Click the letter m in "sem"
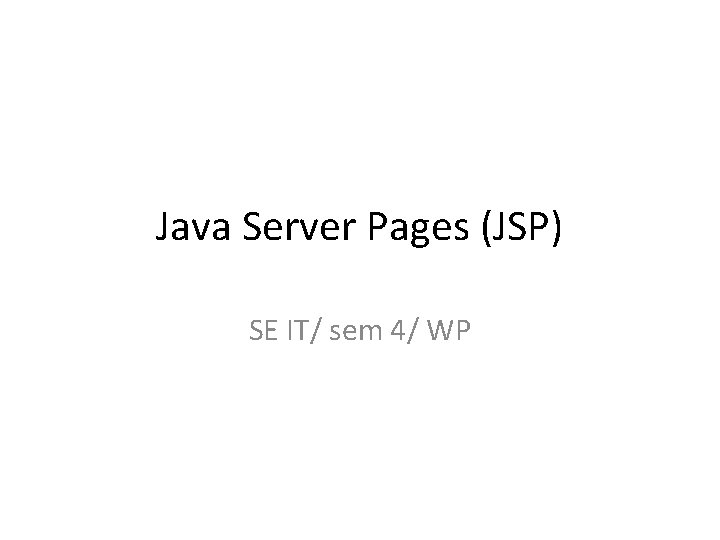The width and height of the screenshot is (720, 540). pyautogui.click(x=371, y=332)
